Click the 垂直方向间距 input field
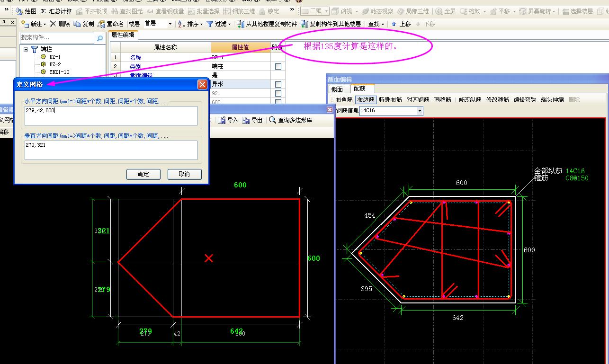 point(111,150)
